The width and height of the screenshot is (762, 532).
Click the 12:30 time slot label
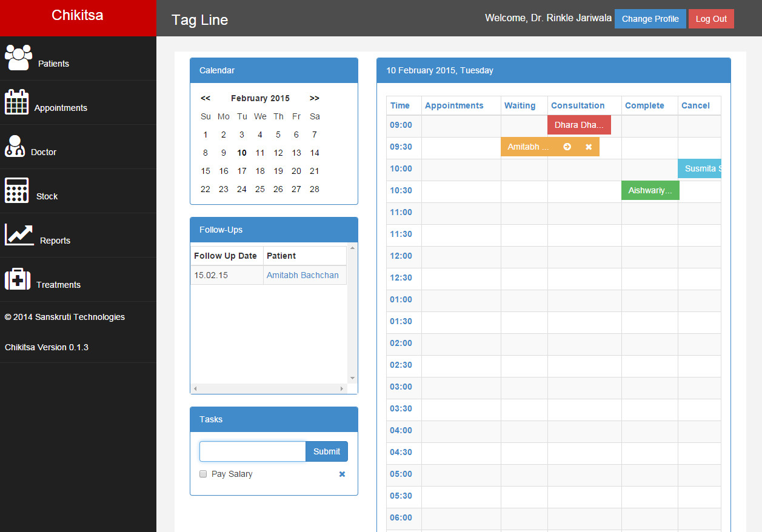point(401,278)
